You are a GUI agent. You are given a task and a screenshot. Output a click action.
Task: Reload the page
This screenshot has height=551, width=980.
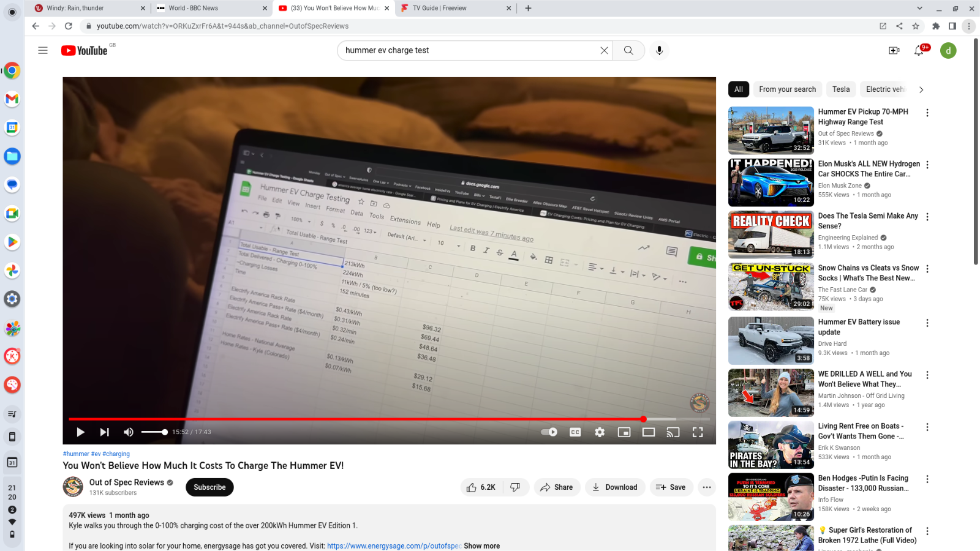point(69,26)
